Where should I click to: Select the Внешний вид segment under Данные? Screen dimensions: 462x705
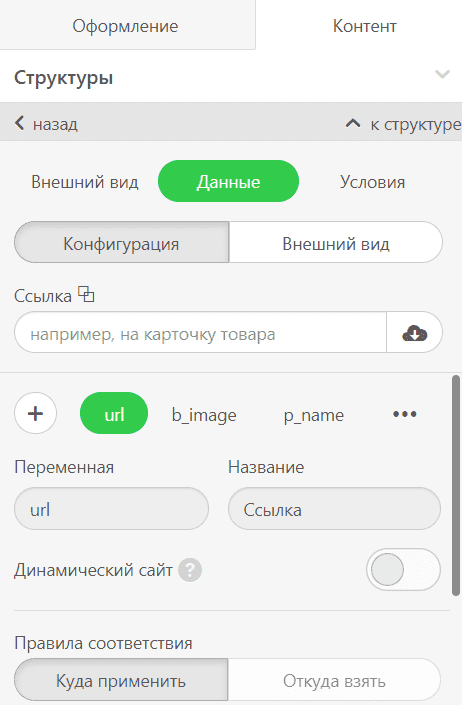[336, 243]
